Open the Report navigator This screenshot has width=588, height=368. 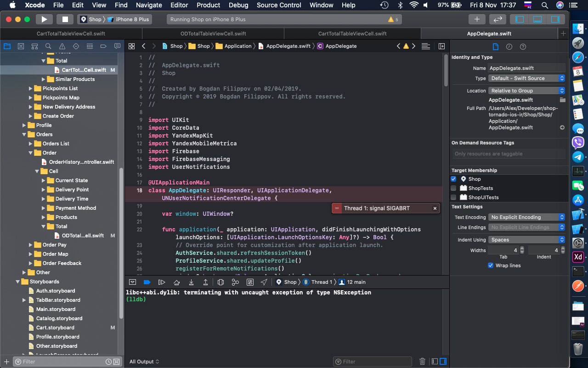click(117, 46)
